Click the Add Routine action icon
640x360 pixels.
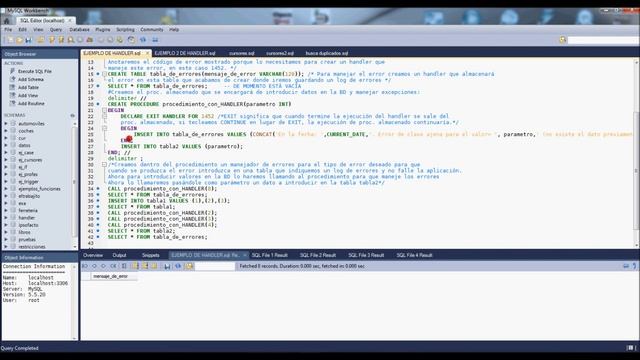12,104
